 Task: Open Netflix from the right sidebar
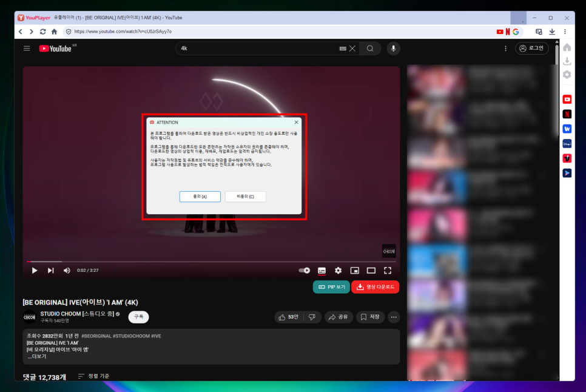pos(567,114)
